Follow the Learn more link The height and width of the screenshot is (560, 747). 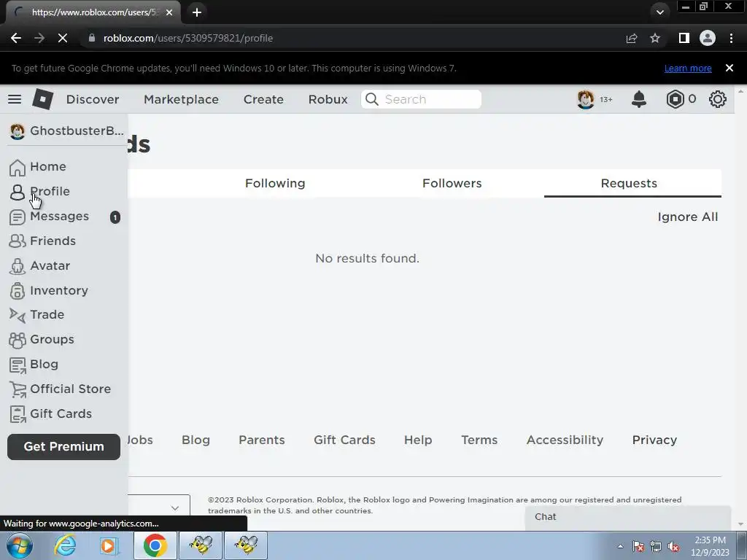tap(688, 68)
